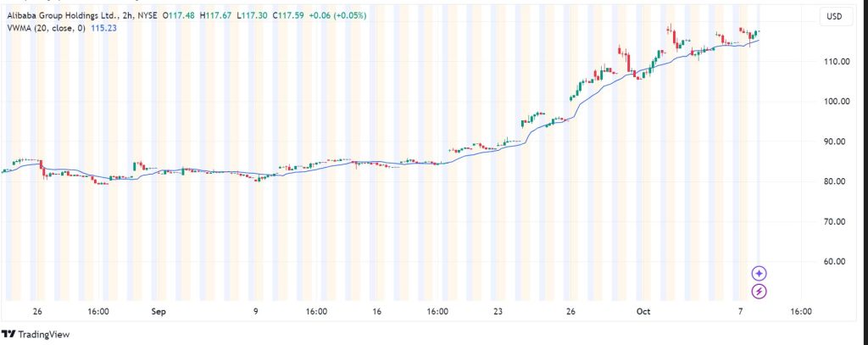The image size is (868, 345).
Task: Click the 7 date label on time axis
Action: tap(741, 312)
